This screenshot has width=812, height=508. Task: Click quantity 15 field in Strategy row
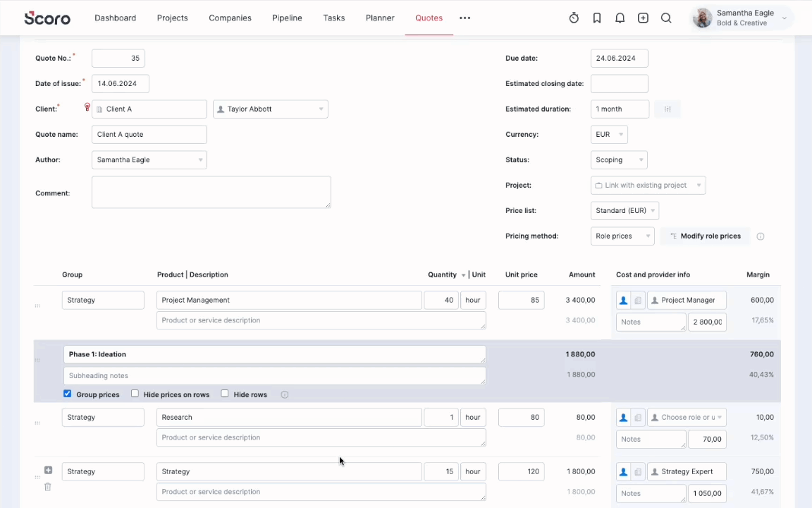click(x=441, y=472)
